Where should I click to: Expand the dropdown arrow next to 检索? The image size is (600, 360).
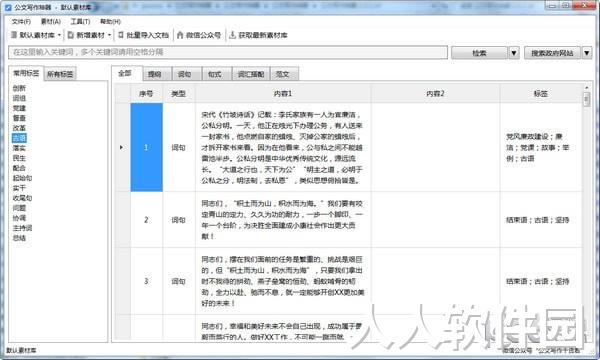(x=514, y=53)
